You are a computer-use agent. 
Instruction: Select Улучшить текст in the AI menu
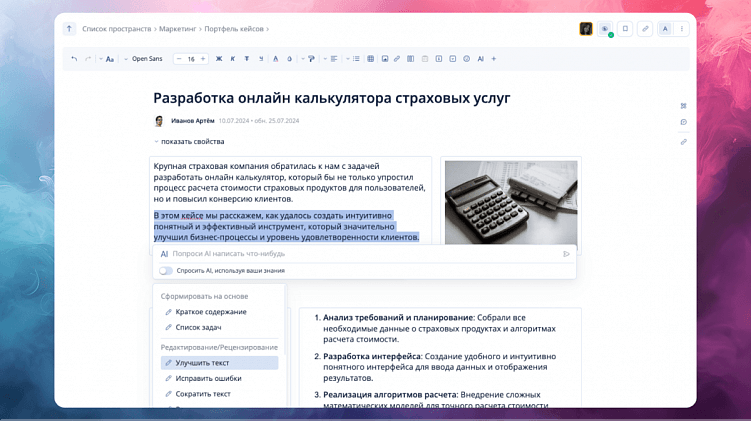tap(220, 363)
